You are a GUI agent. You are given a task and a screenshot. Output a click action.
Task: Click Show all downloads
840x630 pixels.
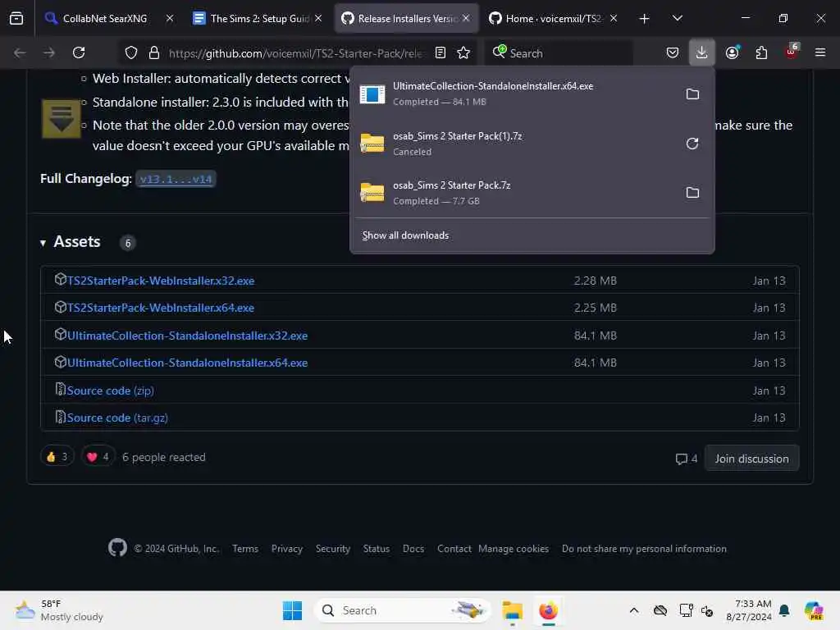(405, 235)
